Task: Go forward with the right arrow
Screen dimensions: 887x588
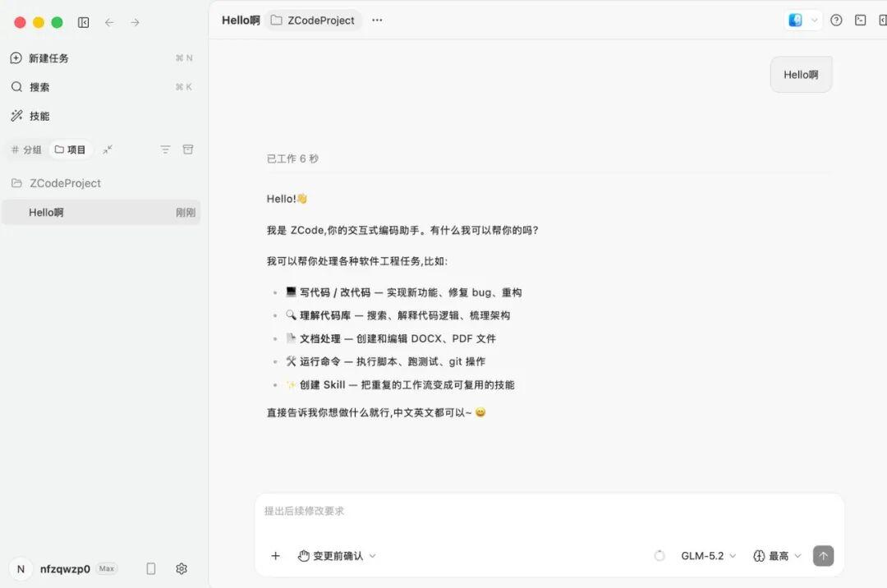Action: click(x=135, y=23)
